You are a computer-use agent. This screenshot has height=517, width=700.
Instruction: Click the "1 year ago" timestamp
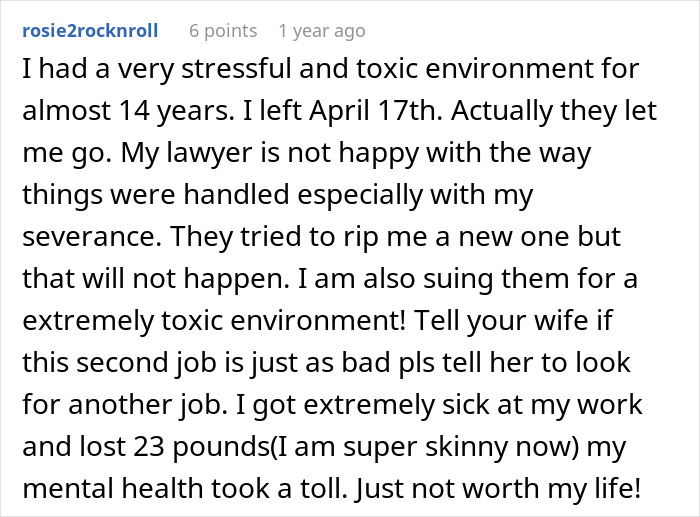click(x=322, y=31)
